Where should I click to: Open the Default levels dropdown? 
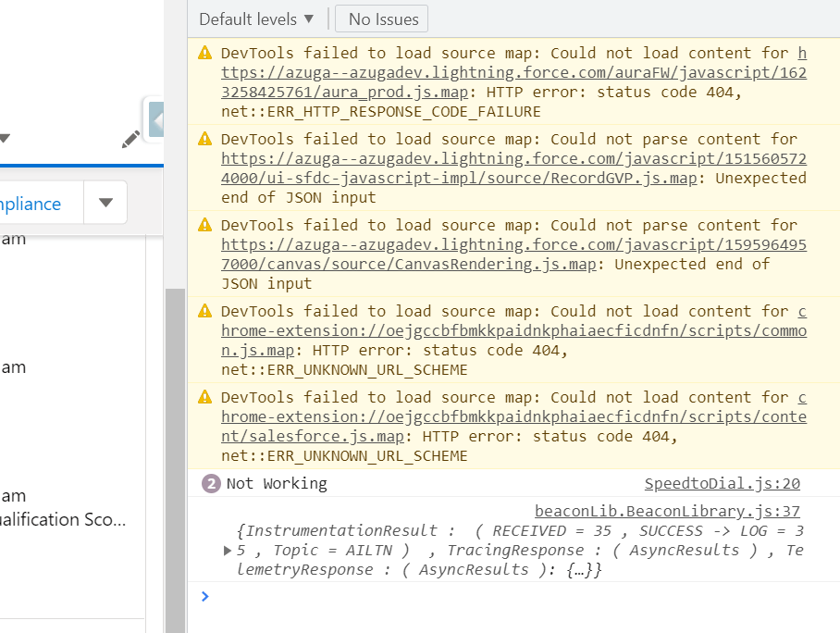tap(256, 18)
